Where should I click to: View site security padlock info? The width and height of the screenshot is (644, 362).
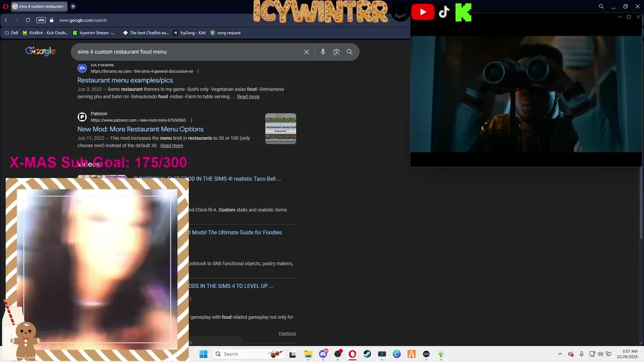click(51, 20)
